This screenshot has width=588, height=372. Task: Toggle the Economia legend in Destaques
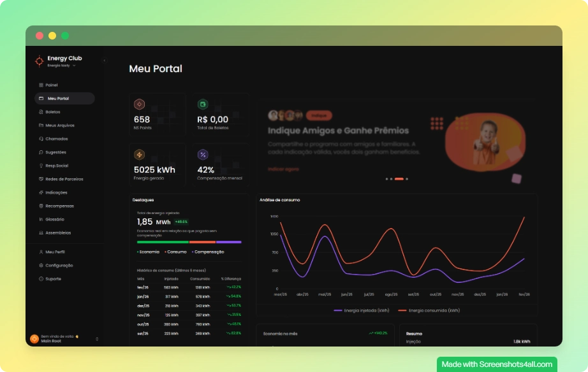[147, 252]
